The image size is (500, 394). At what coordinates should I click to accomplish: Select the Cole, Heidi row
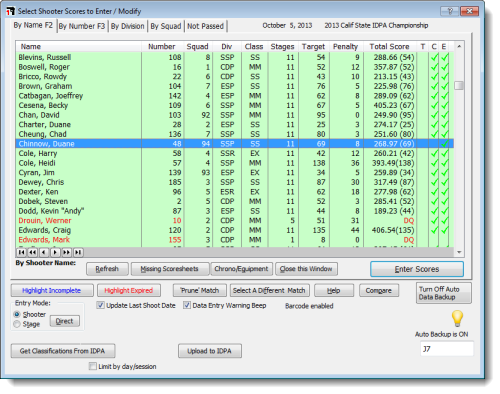tap(235, 163)
